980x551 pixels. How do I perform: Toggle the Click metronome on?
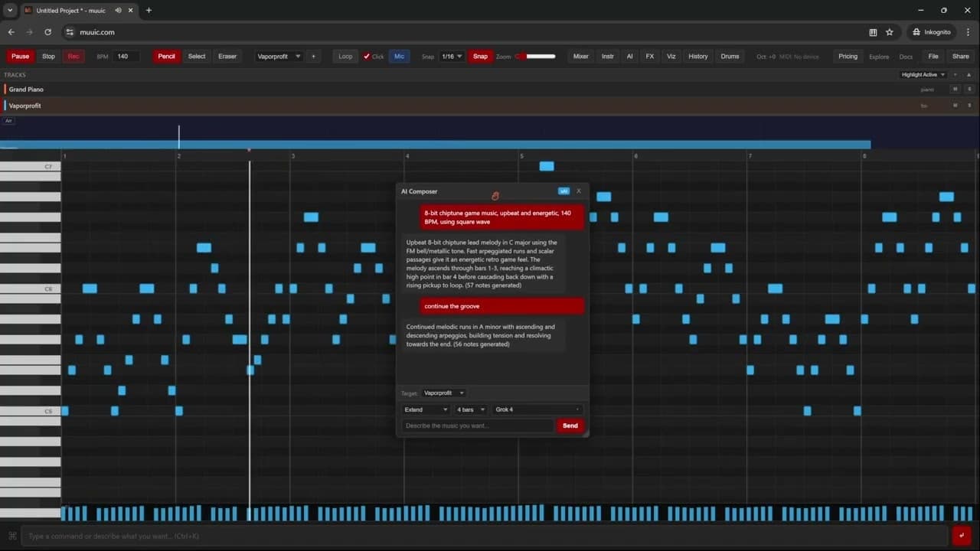click(373, 56)
